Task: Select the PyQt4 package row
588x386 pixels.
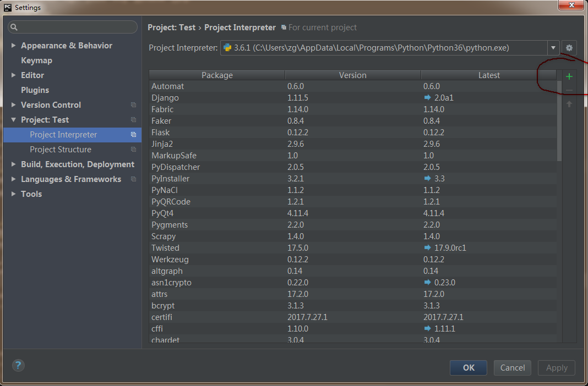Action: [353, 213]
